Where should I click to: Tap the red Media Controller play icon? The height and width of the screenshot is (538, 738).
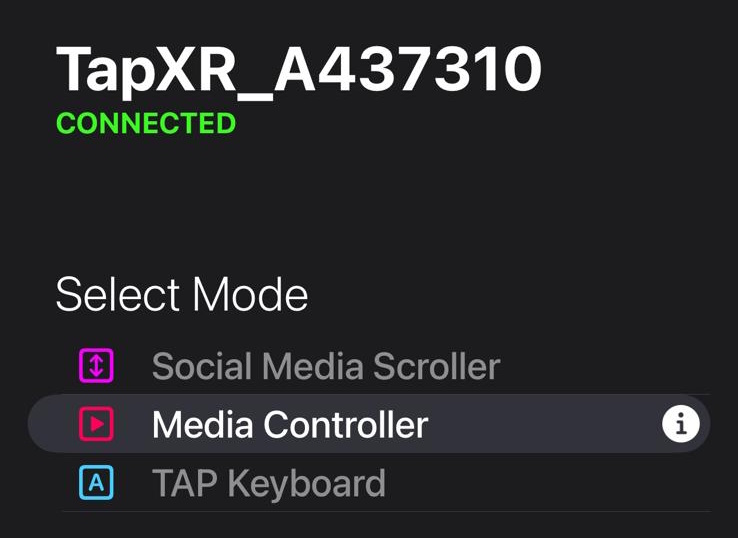[x=96, y=424]
